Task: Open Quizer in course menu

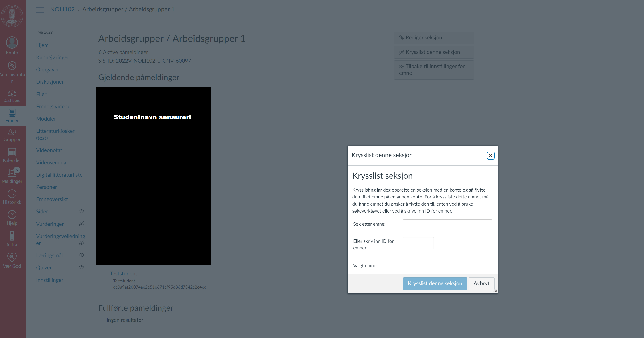Action: coord(44,267)
